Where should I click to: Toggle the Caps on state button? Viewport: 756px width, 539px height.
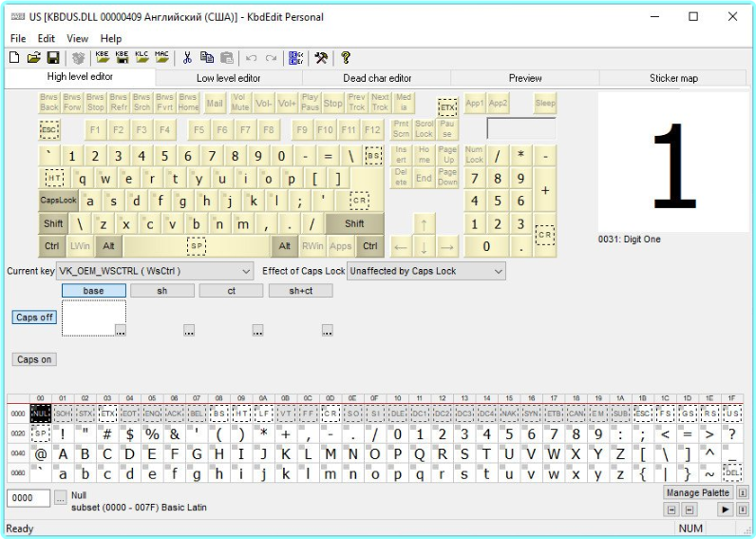34,359
